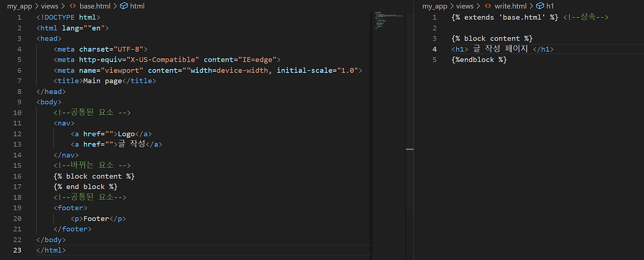Click the html lang="en" tag line
The image size is (644, 260).
(72, 28)
